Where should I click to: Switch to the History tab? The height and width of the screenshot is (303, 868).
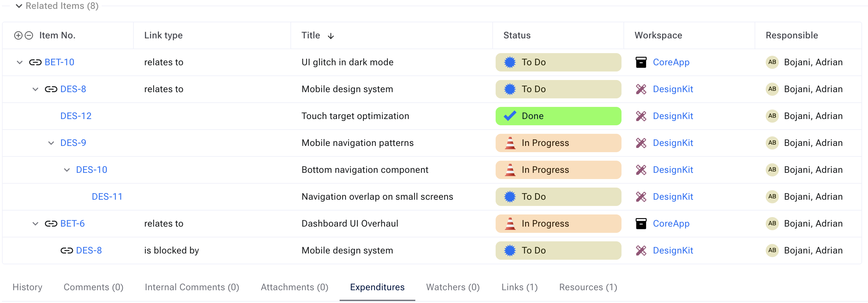pyautogui.click(x=27, y=287)
